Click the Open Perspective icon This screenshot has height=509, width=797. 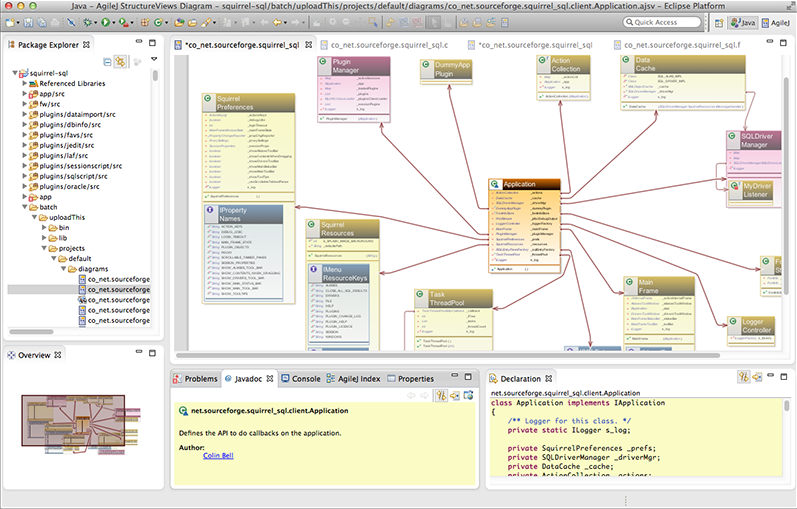point(719,23)
